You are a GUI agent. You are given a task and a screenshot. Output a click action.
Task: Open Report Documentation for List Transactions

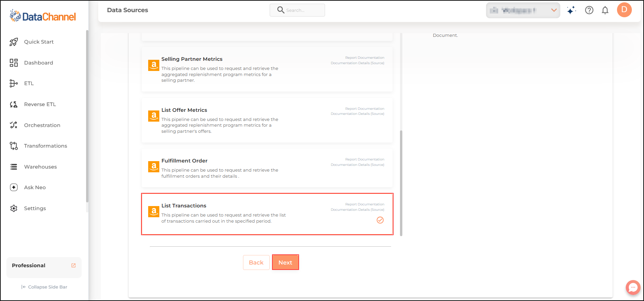pyautogui.click(x=365, y=204)
